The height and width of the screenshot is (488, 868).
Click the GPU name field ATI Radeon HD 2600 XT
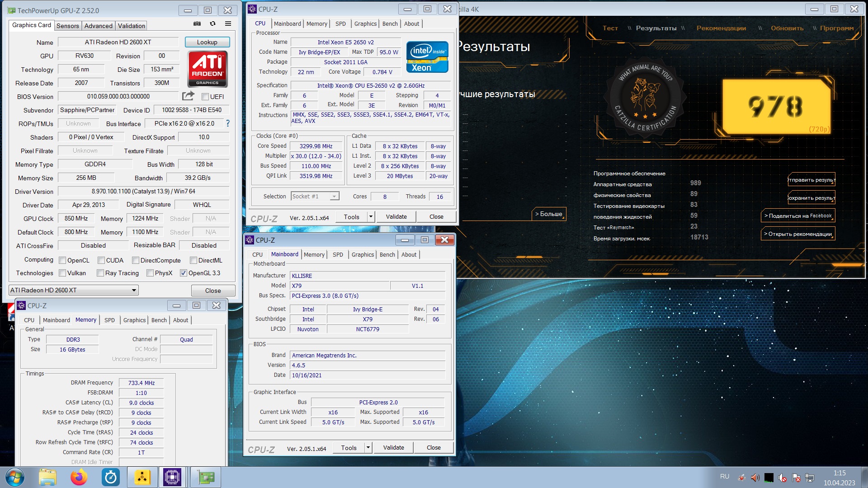(x=118, y=42)
